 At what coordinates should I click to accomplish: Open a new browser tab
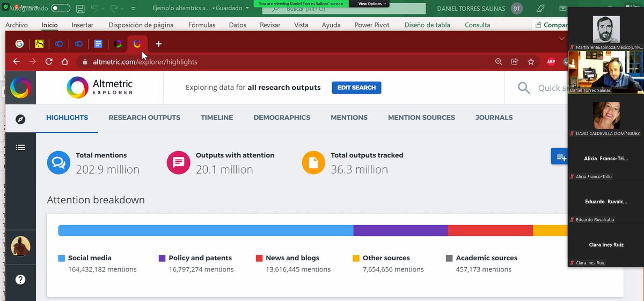click(x=158, y=44)
